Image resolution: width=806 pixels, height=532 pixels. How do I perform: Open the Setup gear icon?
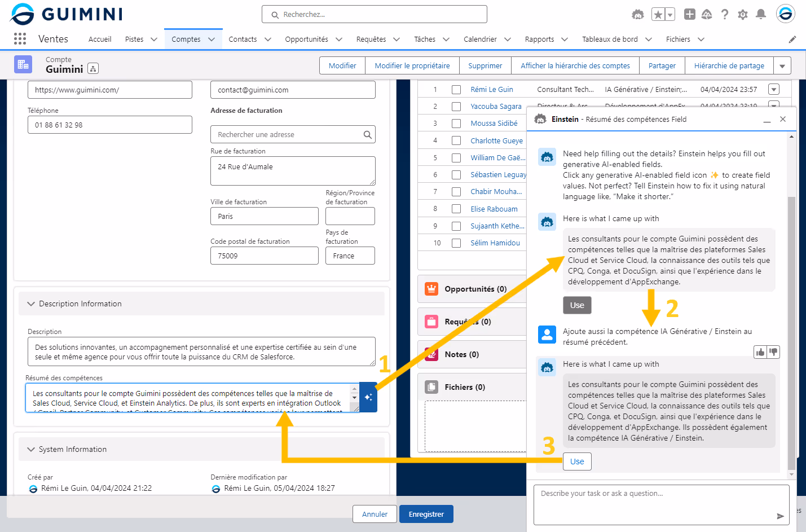click(x=743, y=14)
